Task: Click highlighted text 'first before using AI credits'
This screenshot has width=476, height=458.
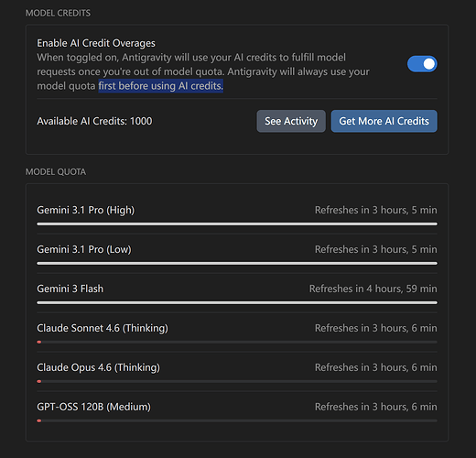Action: coord(161,86)
